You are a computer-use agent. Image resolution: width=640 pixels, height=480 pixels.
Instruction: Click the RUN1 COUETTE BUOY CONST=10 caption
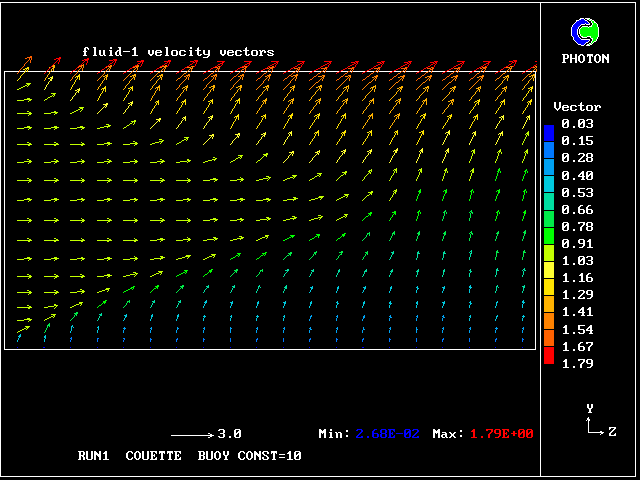point(189,455)
